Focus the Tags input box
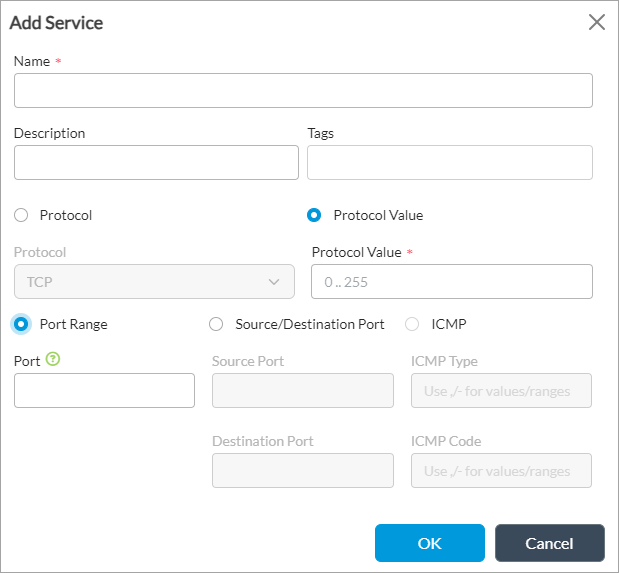 pyautogui.click(x=449, y=162)
